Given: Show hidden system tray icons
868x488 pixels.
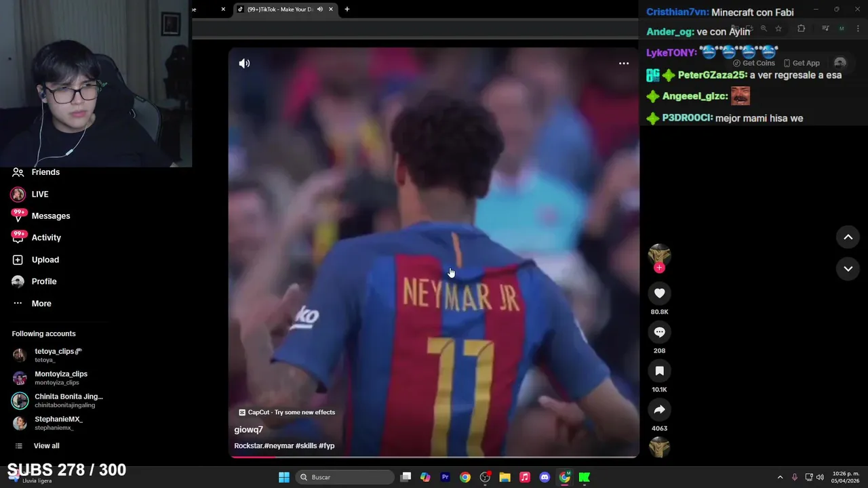Looking at the screenshot, I should (x=780, y=477).
